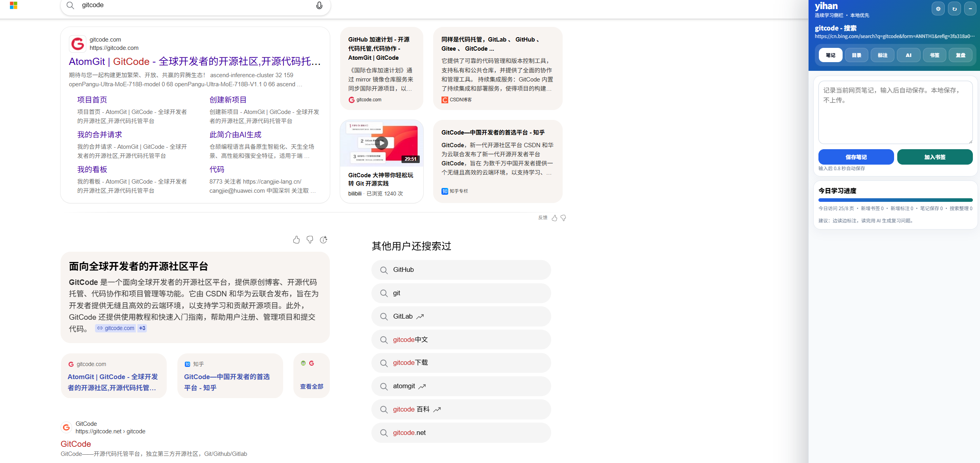Open the 书签 tab in sidebar
980x463 pixels.
(934, 55)
